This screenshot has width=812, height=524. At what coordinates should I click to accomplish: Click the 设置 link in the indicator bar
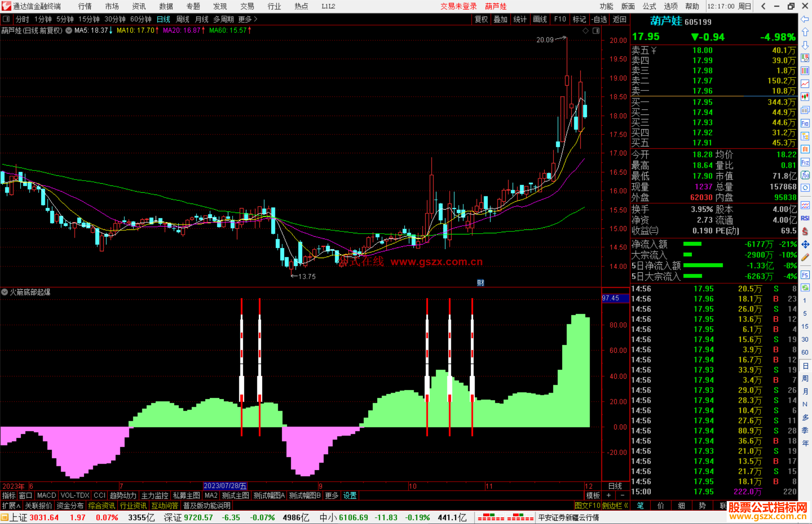pyautogui.click(x=350, y=495)
